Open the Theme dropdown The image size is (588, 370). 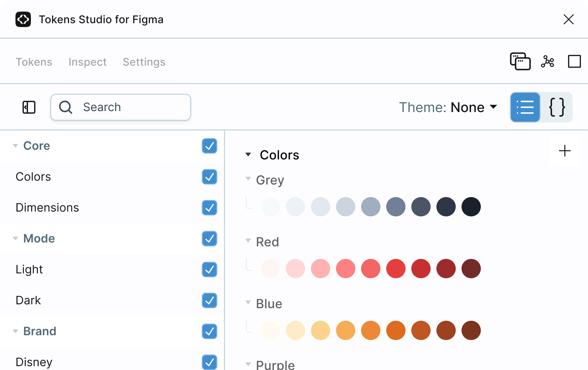coord(448,107)
